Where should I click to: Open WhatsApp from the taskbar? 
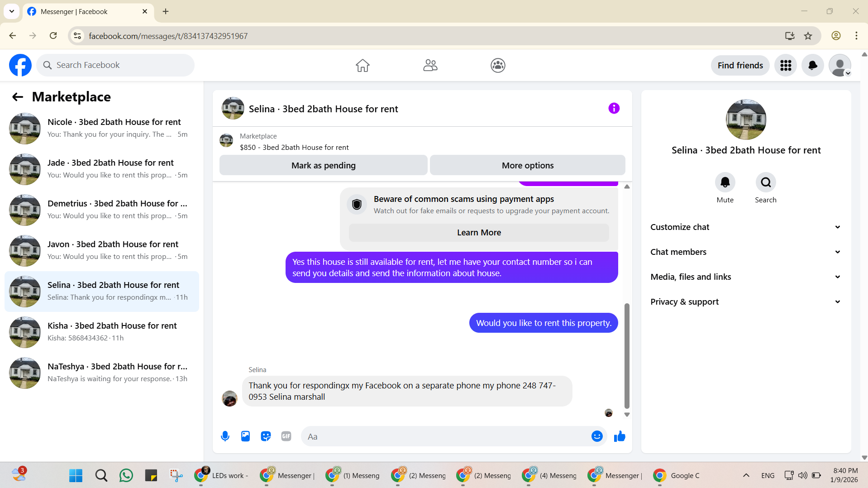pyautogui.click(x=126, y=475)
